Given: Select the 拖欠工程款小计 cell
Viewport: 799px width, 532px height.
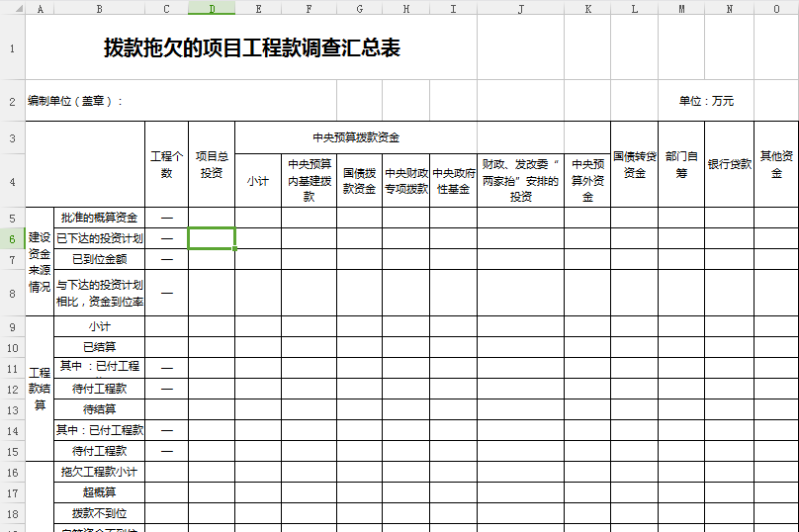Looking at the screenshot, I should [x=99, y=472].
